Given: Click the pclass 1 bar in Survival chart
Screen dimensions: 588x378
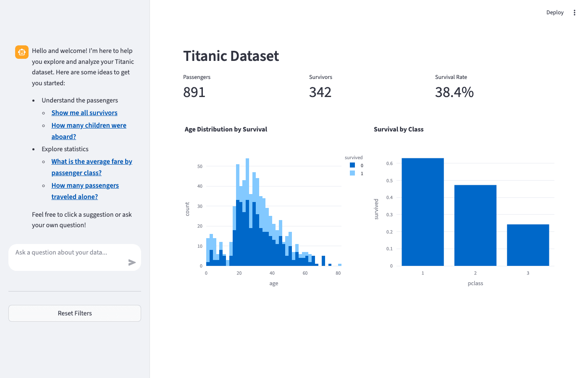Looking at the screenshot, I should pyautogui.click(x=423, y=212).
